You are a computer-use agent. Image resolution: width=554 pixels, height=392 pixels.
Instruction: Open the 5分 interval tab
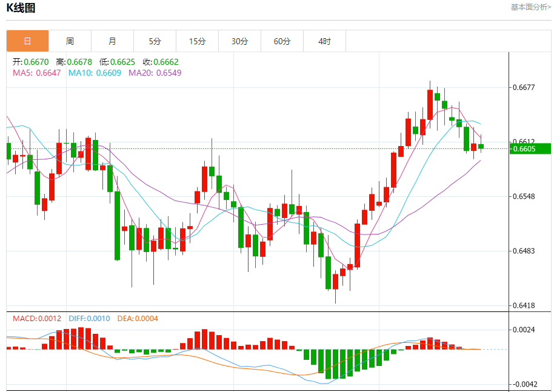tap(155, 41)
